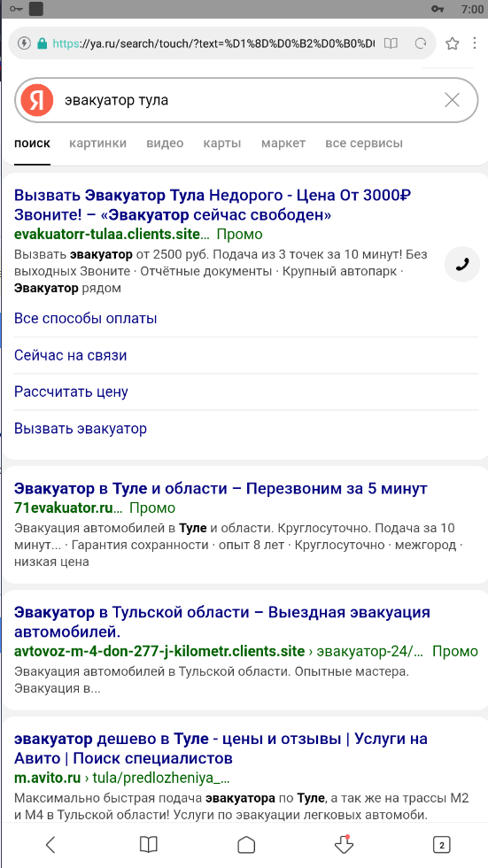Tap the green padlock security icon

[42, 43]
